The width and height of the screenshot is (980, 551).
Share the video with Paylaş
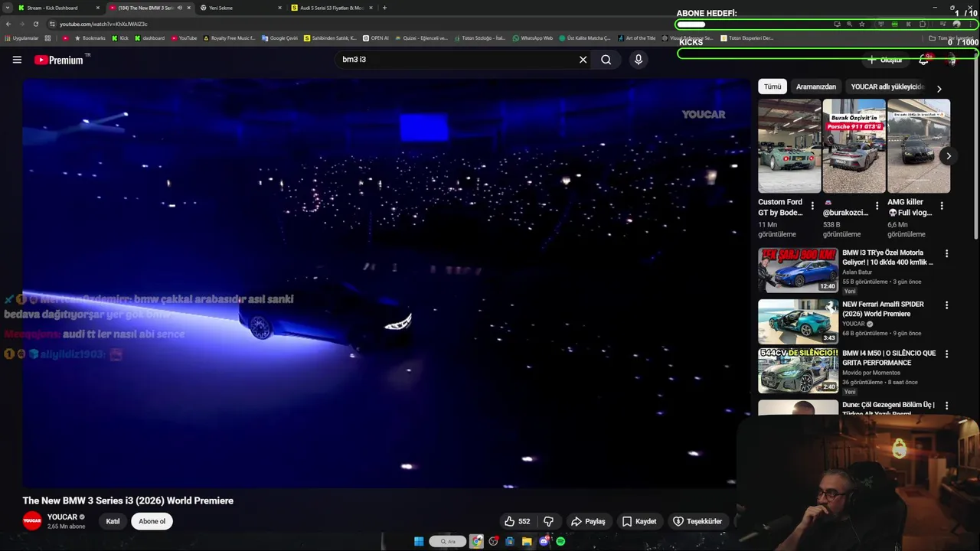coord(588,521)
